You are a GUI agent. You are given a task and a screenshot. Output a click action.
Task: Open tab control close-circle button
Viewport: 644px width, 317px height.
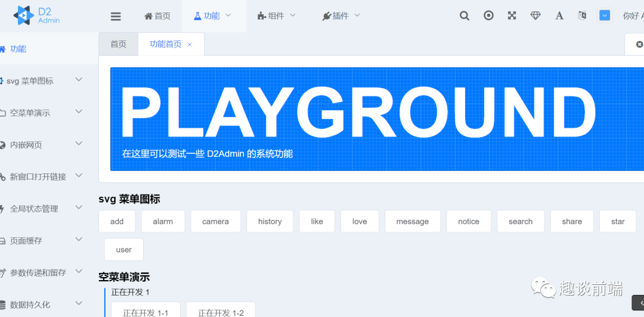coord(639,44)
